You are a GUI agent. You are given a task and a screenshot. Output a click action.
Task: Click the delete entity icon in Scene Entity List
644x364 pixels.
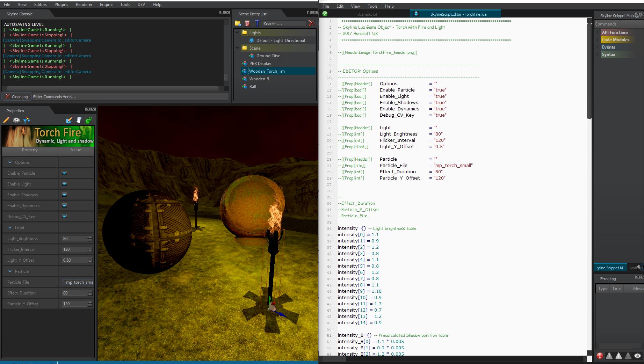click(x=248, y=23)
